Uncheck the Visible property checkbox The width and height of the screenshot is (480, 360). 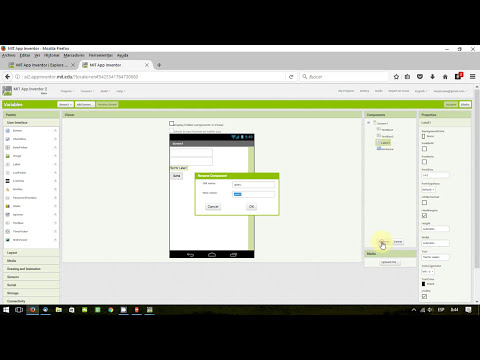pos(424,296)
